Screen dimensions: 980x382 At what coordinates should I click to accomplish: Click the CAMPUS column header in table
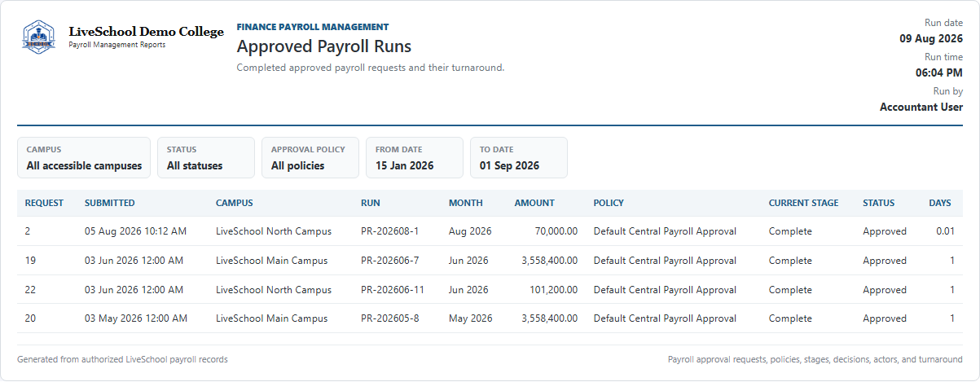tap(235, 203)
